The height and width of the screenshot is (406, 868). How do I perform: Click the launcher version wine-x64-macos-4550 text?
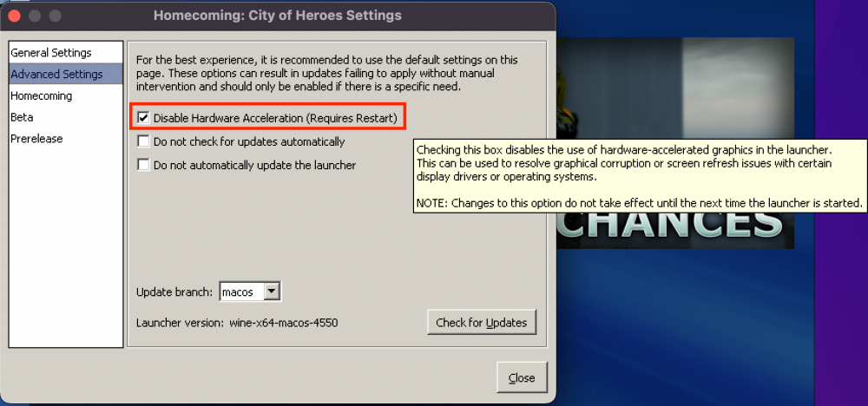[284, 323]
